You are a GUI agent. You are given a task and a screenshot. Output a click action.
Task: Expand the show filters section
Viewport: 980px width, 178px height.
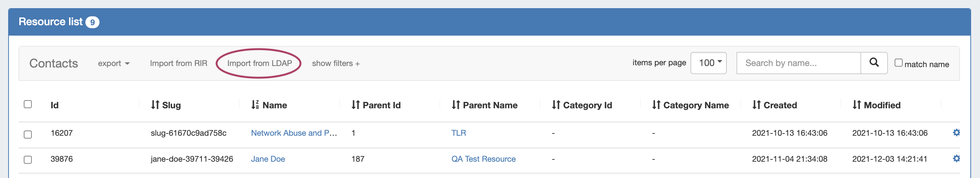tap(336, 63)
